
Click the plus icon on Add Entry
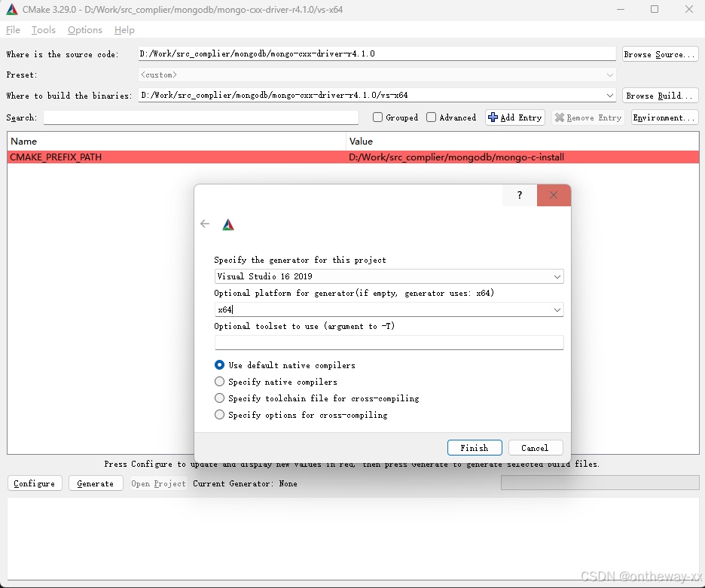493,117
